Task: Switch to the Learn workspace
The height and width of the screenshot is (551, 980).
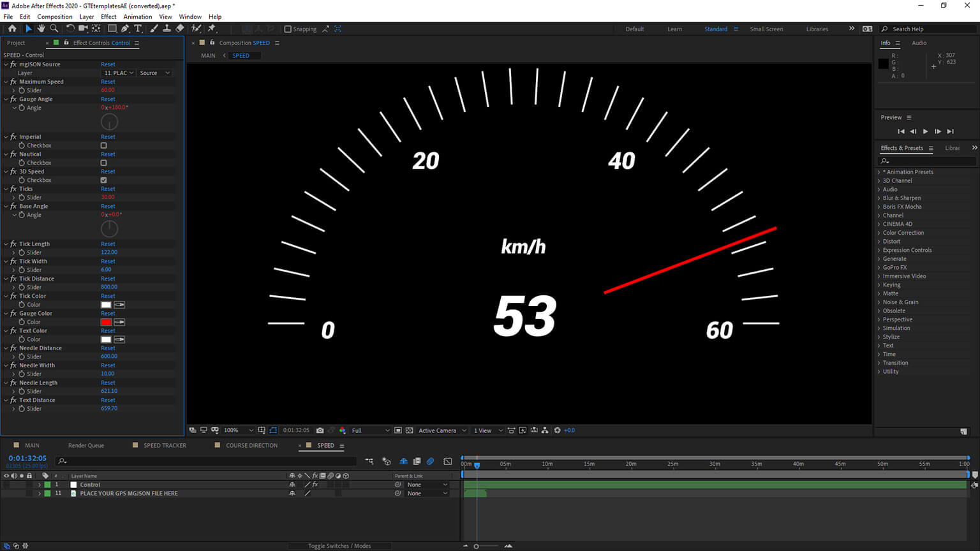Action: (674, 29)
